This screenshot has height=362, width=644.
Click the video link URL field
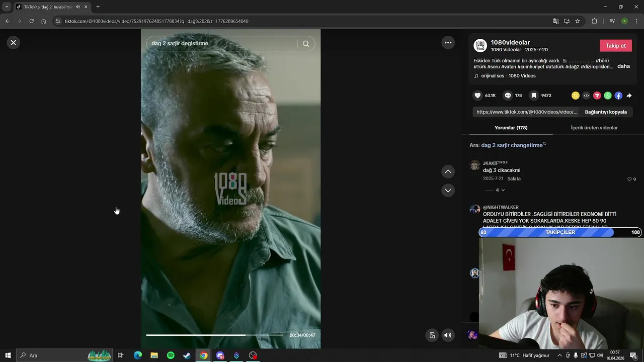pos(526,112)
